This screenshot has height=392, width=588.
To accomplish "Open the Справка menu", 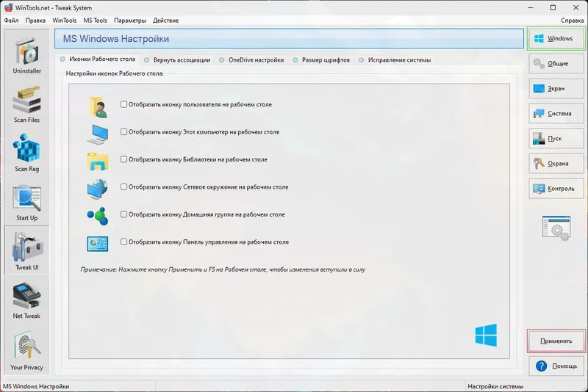I will pos(573,21).
